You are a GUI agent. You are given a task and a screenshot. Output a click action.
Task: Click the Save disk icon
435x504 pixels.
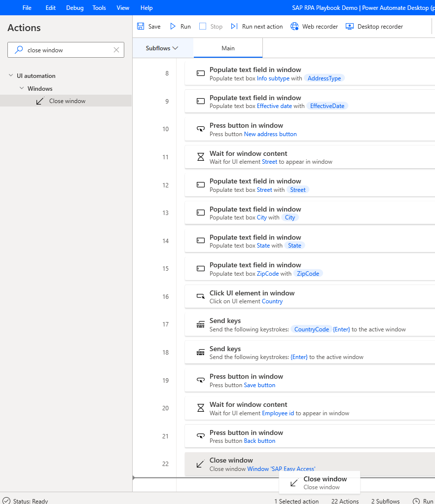pyautogui.click(x=141, y=26)
